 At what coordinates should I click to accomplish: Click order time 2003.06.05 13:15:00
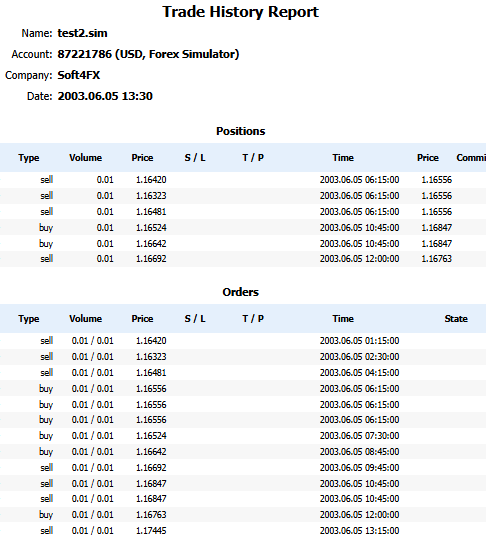click(x=360, y=531)
